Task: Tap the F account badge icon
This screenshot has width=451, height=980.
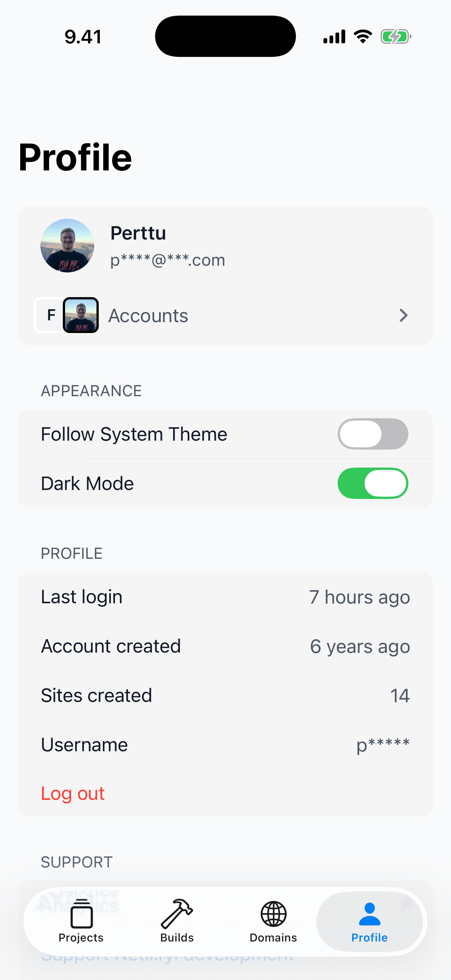Action: tap(50, 315)
